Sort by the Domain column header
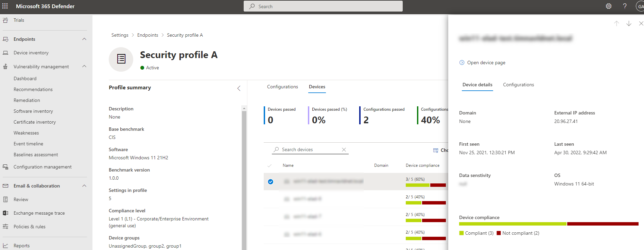Viewport: 644px width, 250px height. coord(381,165)
